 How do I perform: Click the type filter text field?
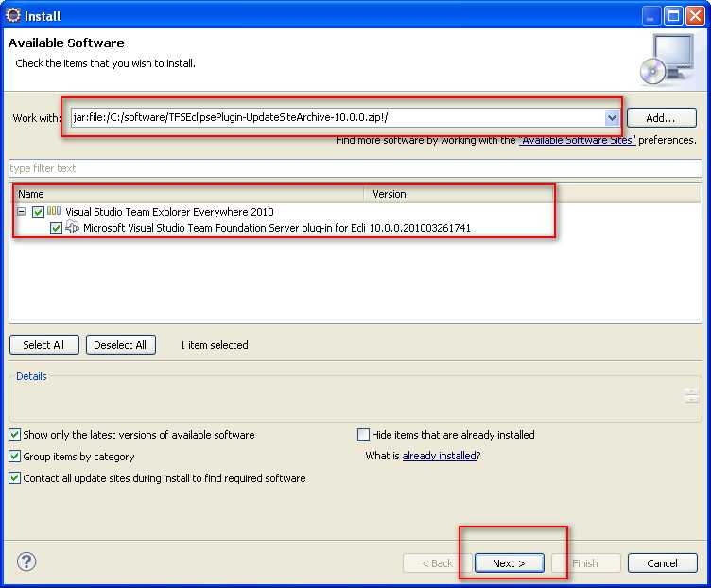(x=355, y=168)
